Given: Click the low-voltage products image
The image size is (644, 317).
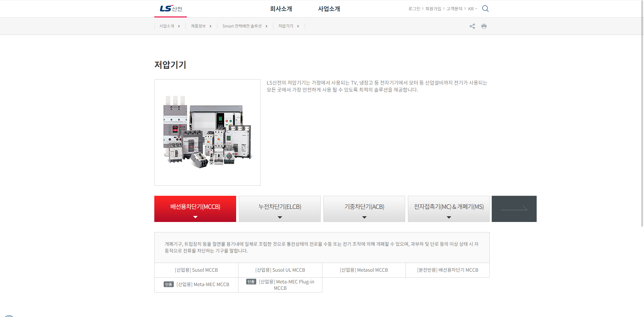Looking at the screenshot, I should point(207,132).
